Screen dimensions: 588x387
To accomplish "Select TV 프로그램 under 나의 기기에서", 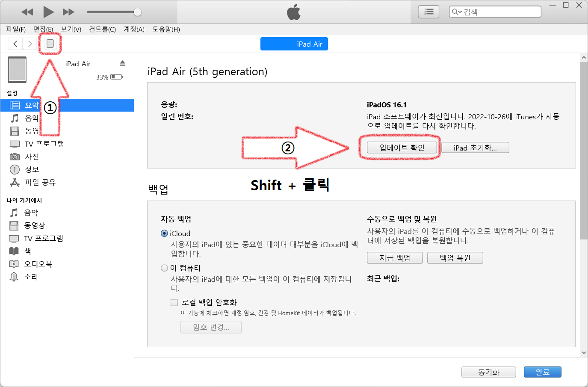I will point(67,238).
